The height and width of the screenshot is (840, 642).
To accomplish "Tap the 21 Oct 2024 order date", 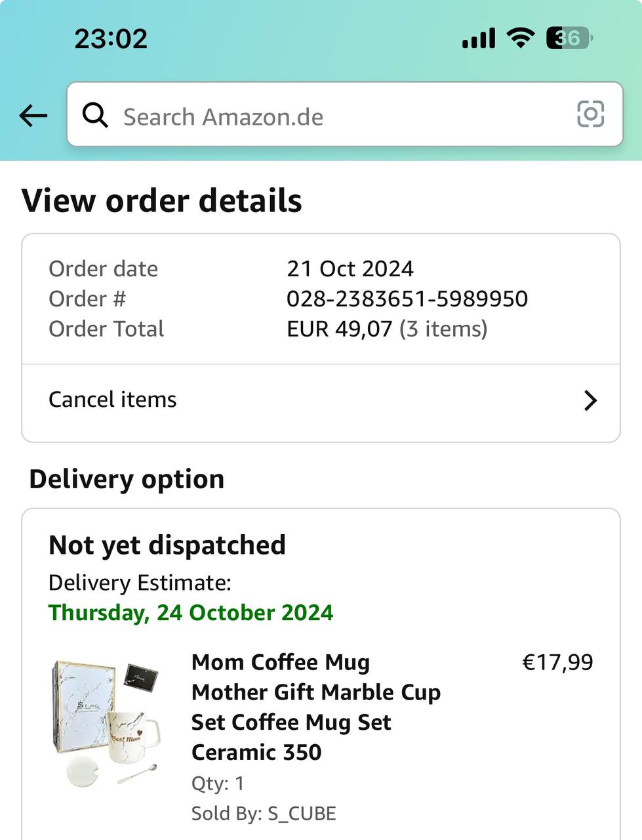I will click(x=350, y=269).
